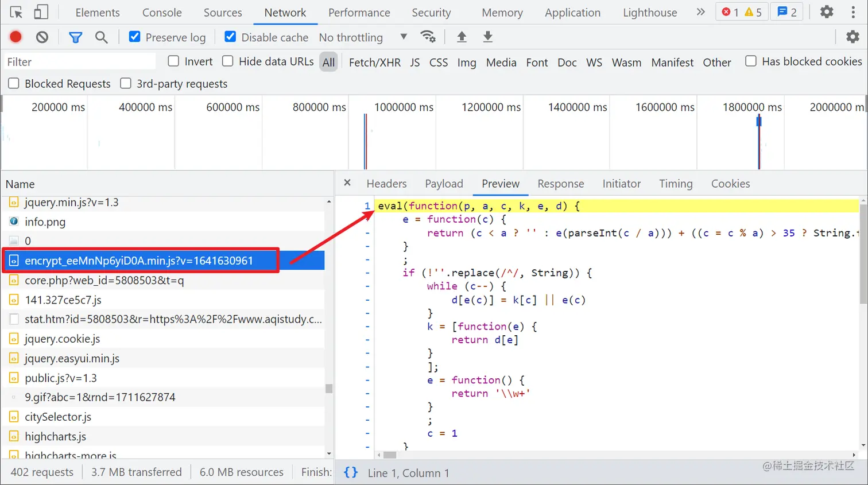The width and height of the screenshot is (868, 485).
Task: Enable 3rd-party requests checkbox
Action: [126, 83]
